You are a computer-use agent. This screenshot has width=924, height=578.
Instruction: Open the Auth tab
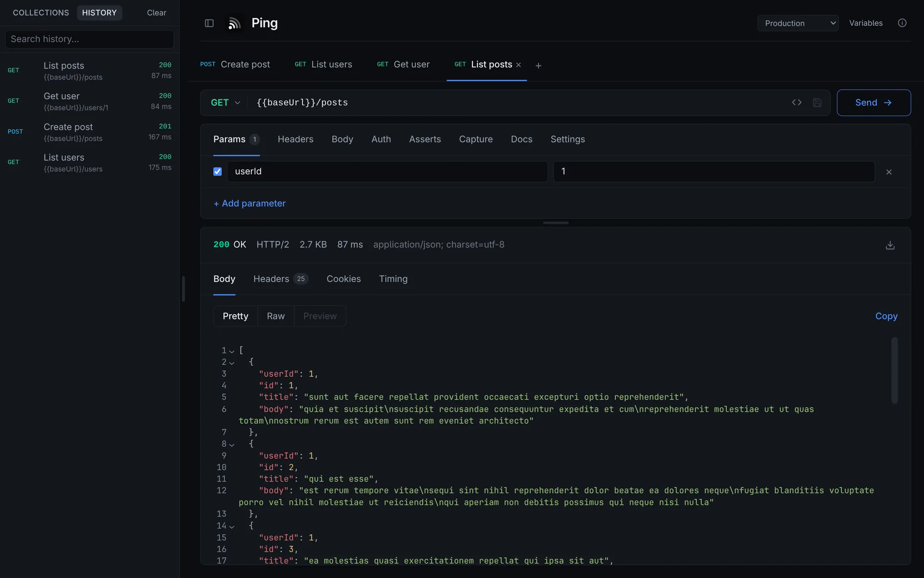point(381,139)
